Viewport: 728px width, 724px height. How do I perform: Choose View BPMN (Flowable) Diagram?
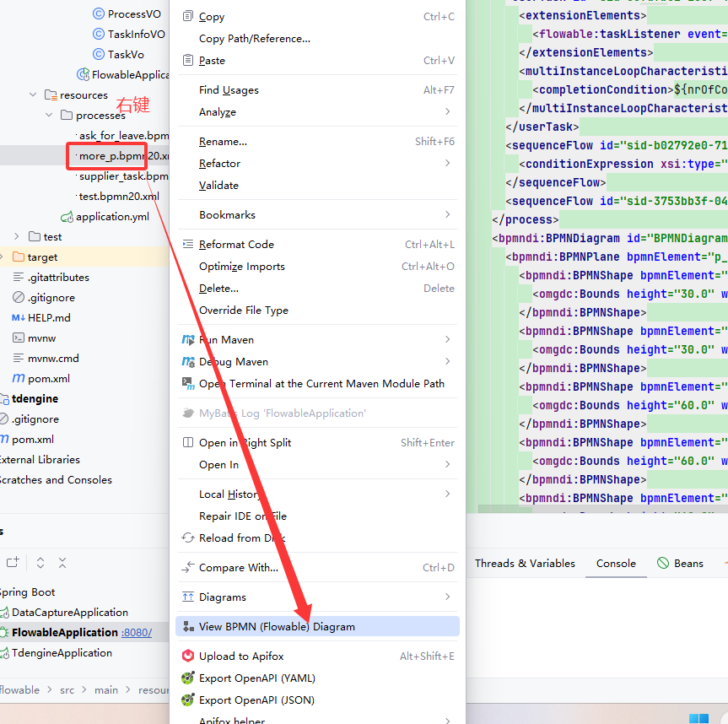[x=317, y=626]
